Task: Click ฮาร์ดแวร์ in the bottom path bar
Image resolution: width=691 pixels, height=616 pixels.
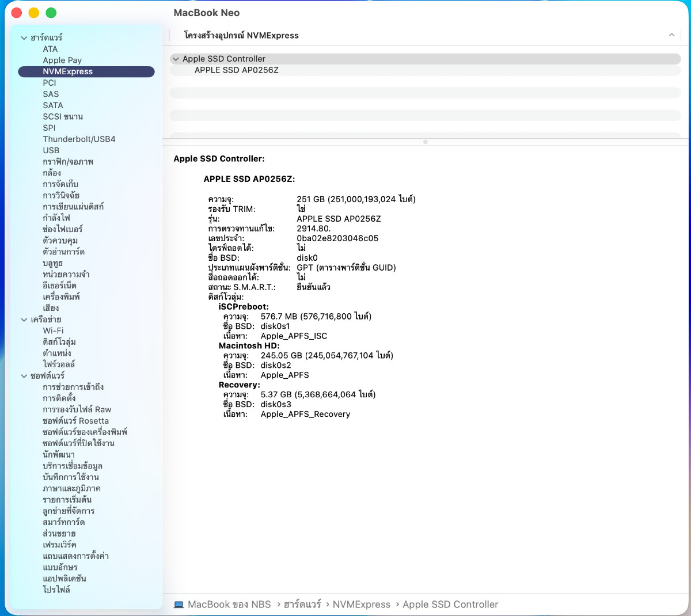Action: tap(302, 604)
